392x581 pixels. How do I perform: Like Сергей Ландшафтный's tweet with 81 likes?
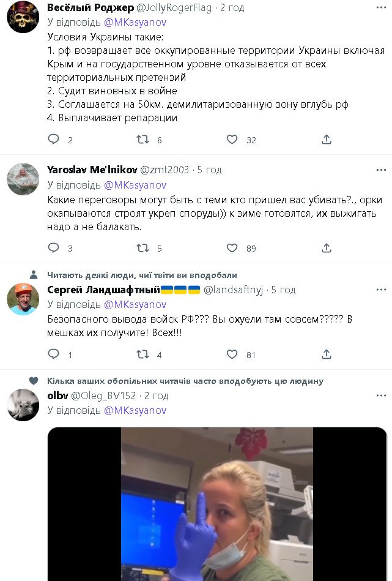pyautogui.click(x=232, y=354)
